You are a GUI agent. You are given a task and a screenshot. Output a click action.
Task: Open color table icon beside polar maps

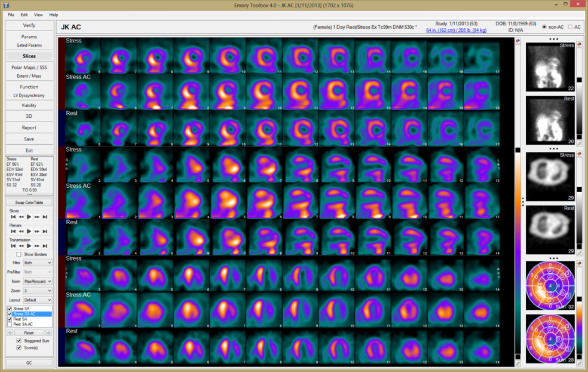point(579,264)
